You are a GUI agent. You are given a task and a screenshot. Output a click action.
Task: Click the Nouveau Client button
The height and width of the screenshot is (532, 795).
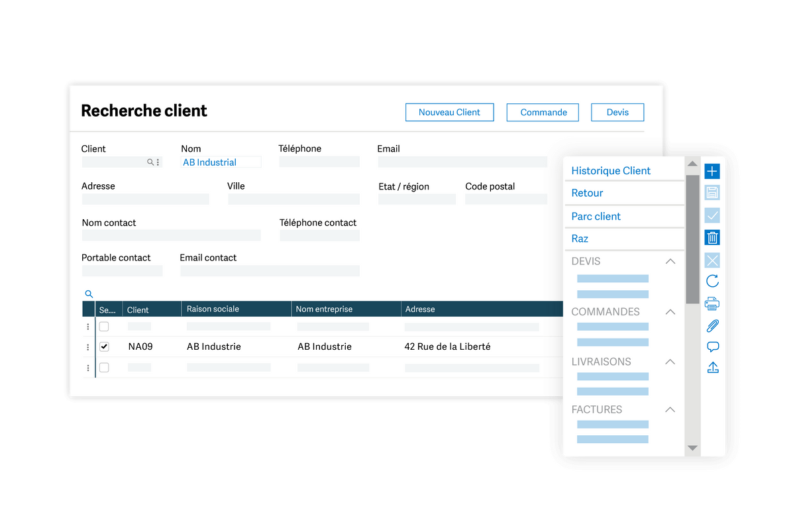pos(449,113)
